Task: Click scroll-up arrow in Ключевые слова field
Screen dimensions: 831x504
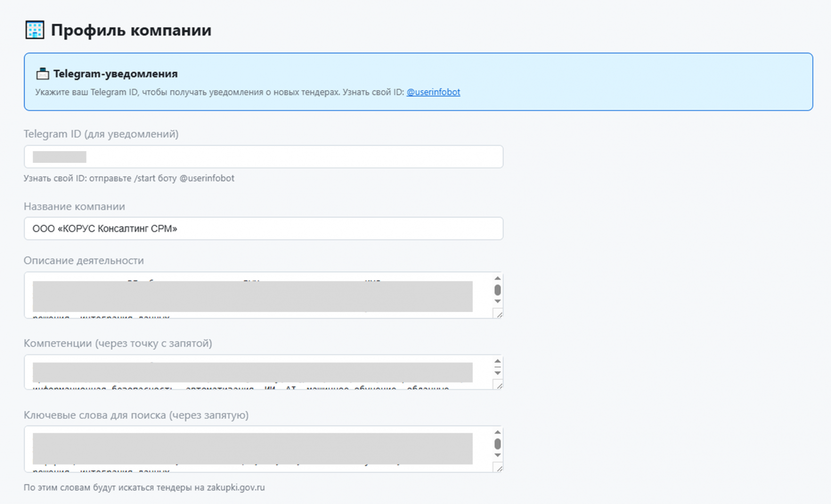Action: (x=498, y=432)
